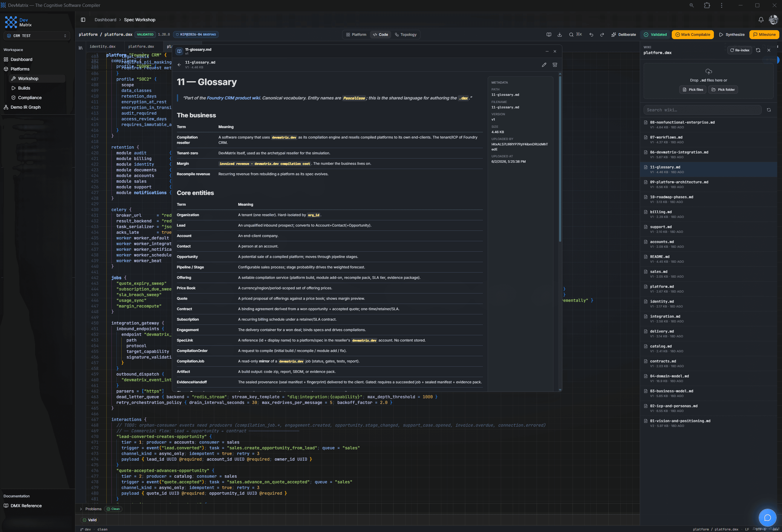Open Demo IR Graph
Screen dimensions: 782x532
26,107
